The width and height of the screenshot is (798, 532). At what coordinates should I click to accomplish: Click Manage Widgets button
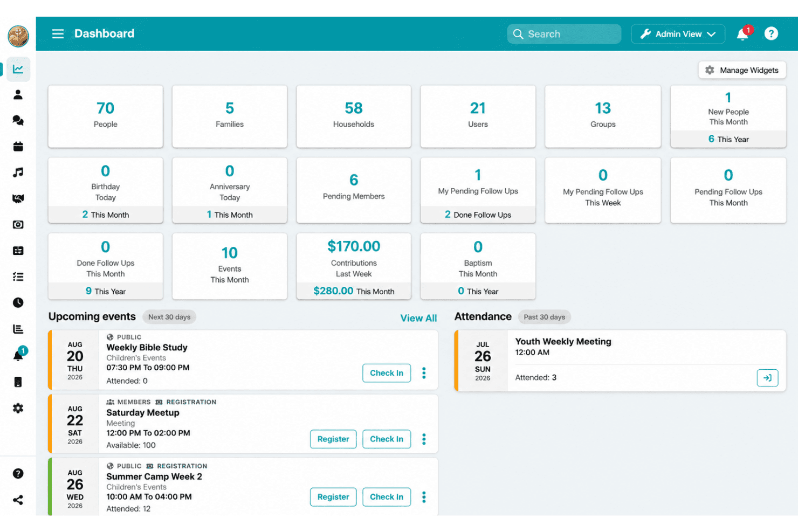coord(742,70)
